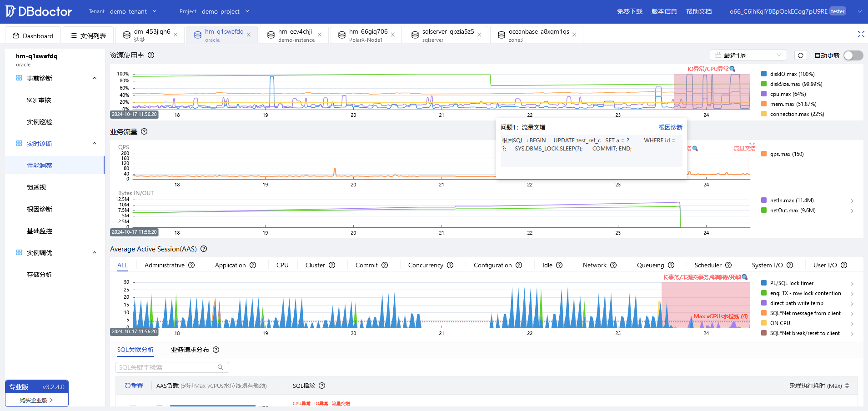Toggle the 自动更新 switch
Viewport: 868px width, 411px height.
[853, 55]
